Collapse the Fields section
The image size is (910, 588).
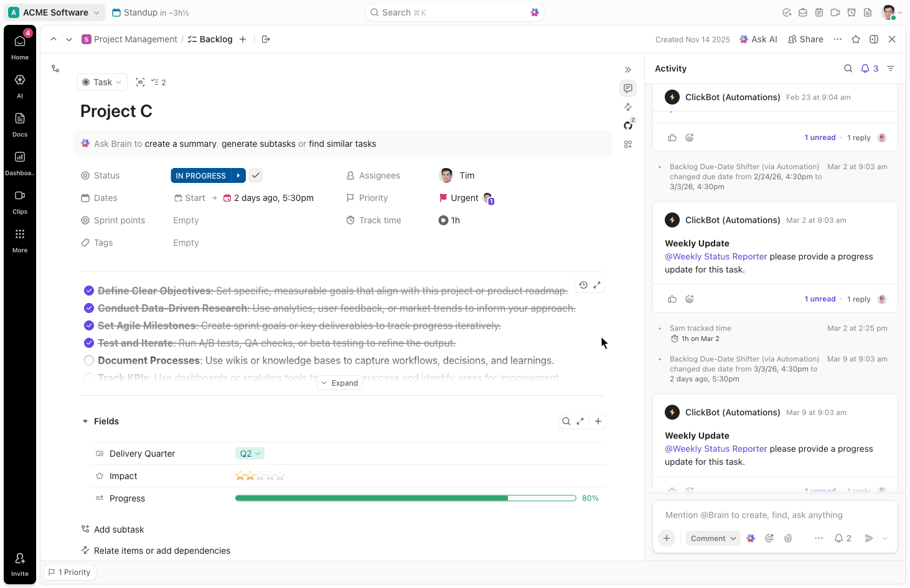(x=85, y=421)
